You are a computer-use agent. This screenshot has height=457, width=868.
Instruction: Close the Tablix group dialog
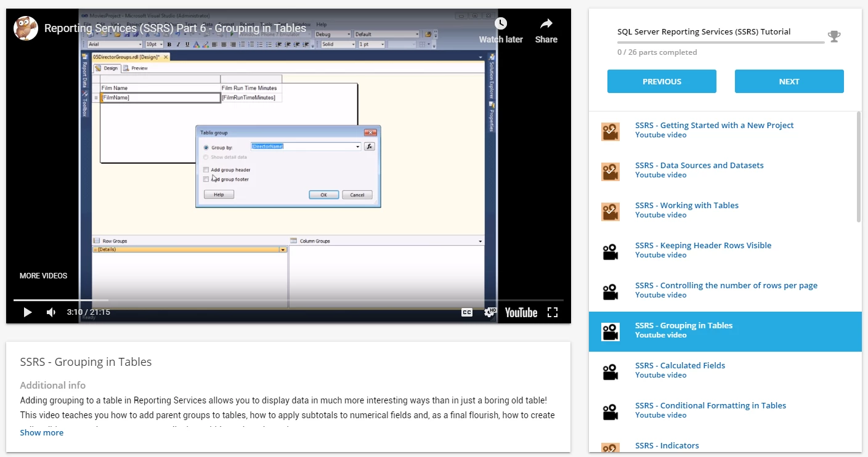click(370, 132)
